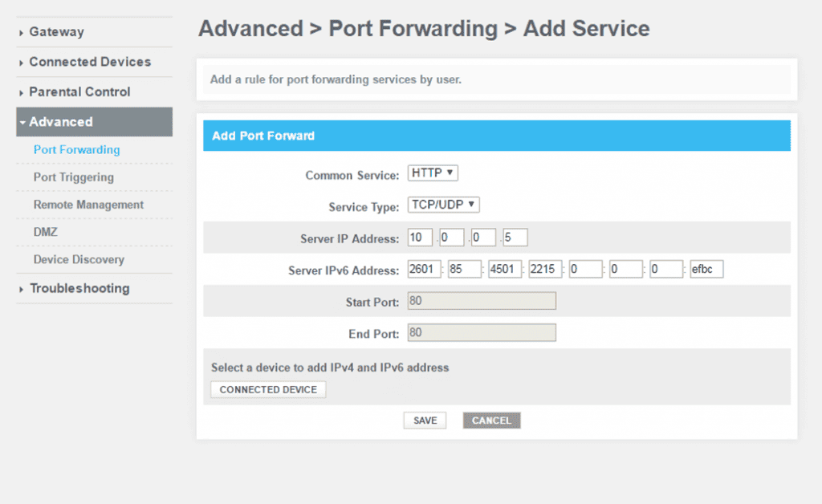Open the Port Triggering page
Image resolution: width=822 pixels, height=504 pixels.
(x=73, y=177)
